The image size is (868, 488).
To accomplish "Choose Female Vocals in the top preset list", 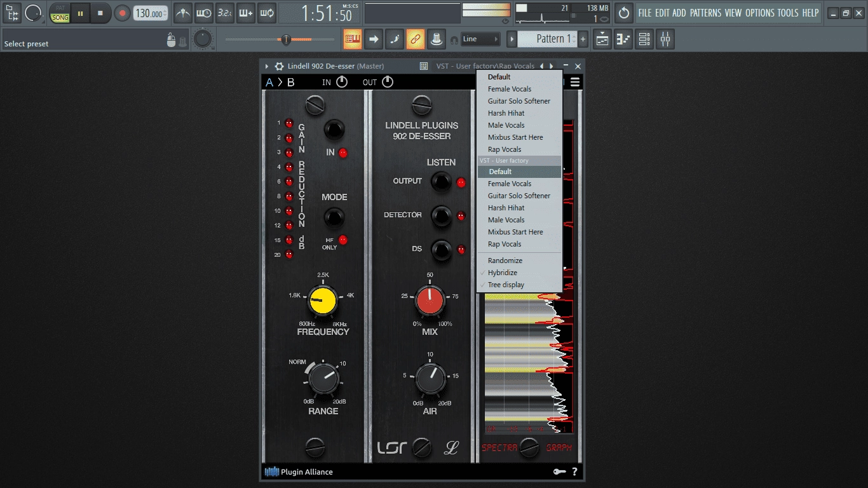I will pos(519,89).
